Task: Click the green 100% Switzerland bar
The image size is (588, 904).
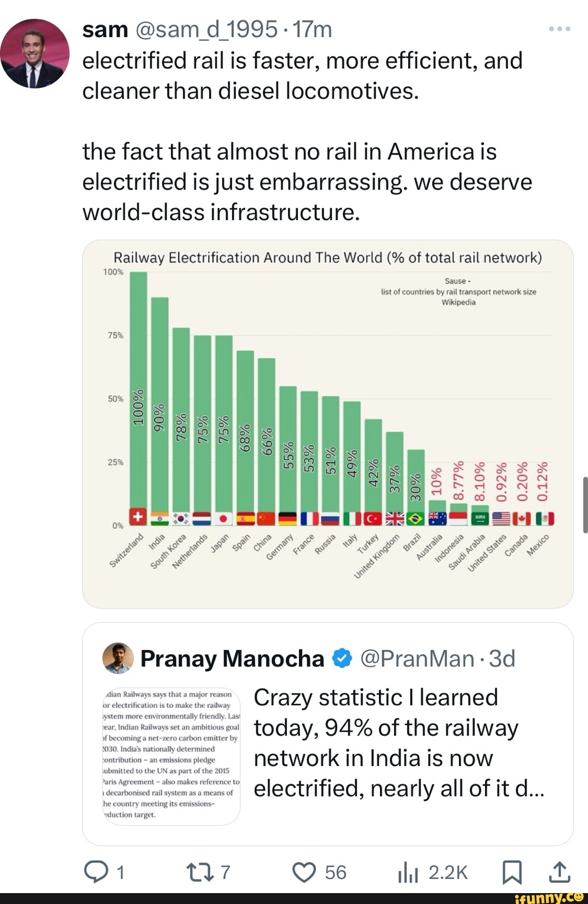Action: 138,381
